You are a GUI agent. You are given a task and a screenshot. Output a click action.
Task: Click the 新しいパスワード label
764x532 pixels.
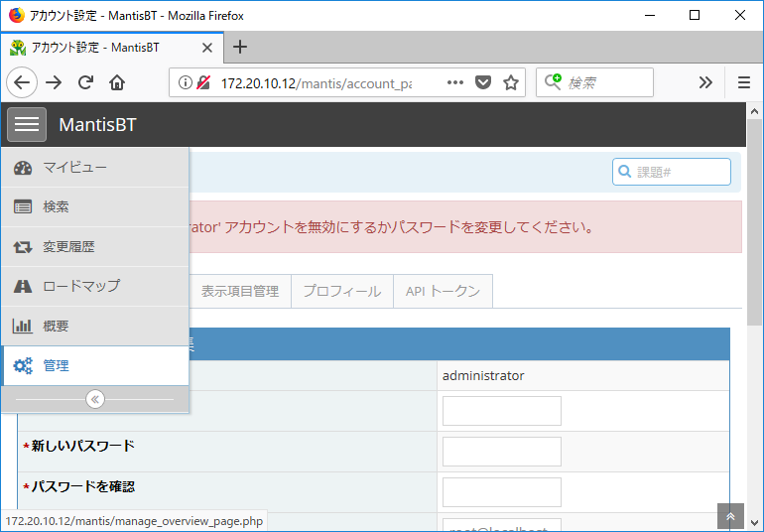point(82,446)
